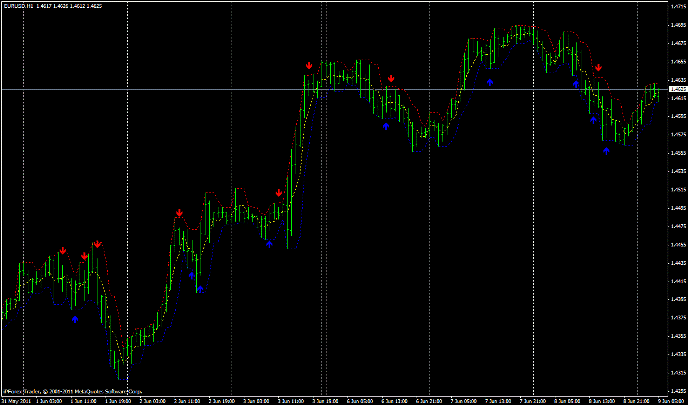688x405 pixels.
Task: Click the rightmost red sell arrow
Action: click(598, 68)
